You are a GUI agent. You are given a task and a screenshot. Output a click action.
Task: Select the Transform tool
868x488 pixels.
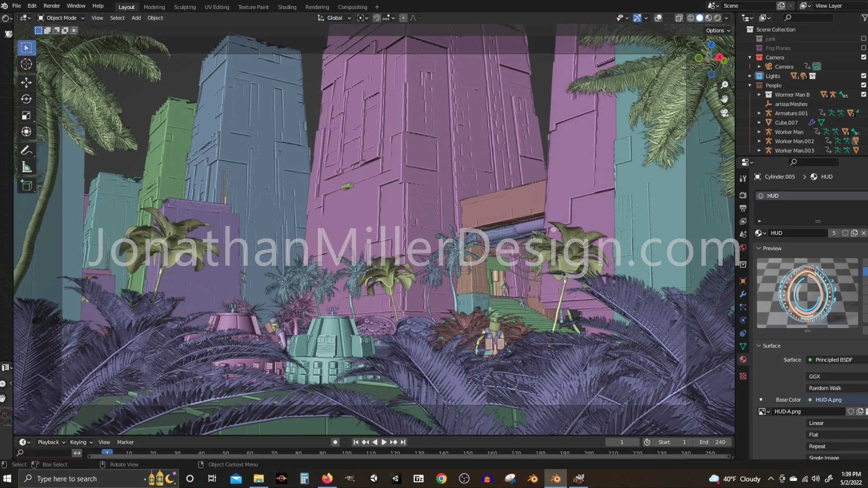(26, 132)
